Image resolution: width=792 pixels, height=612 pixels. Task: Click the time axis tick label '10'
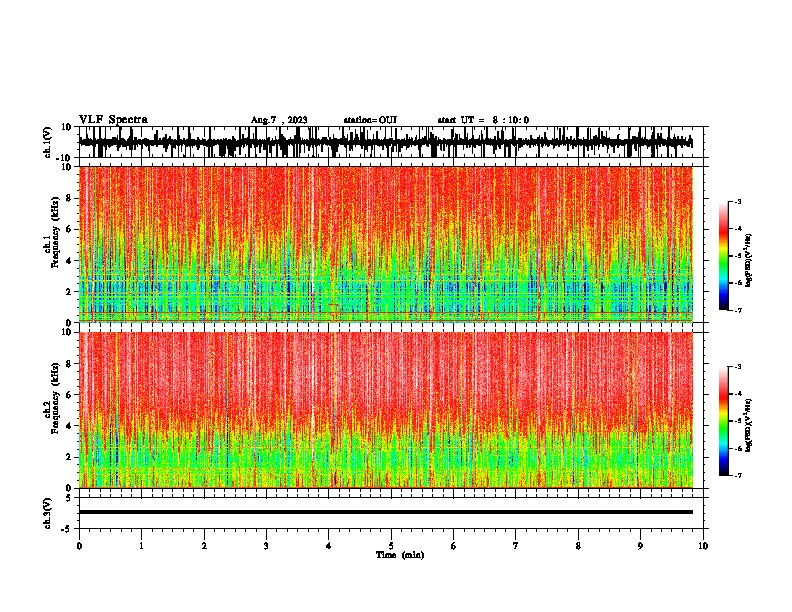[703, 546]
